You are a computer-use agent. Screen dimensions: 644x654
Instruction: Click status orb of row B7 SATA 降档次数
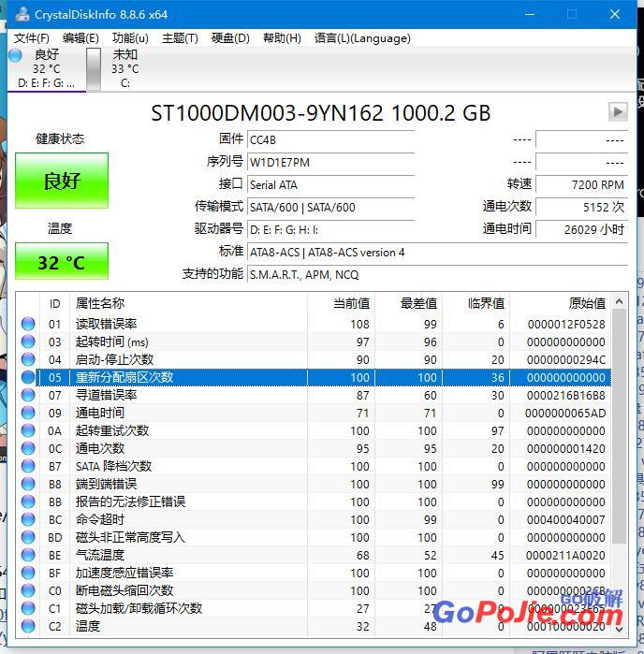28,466
